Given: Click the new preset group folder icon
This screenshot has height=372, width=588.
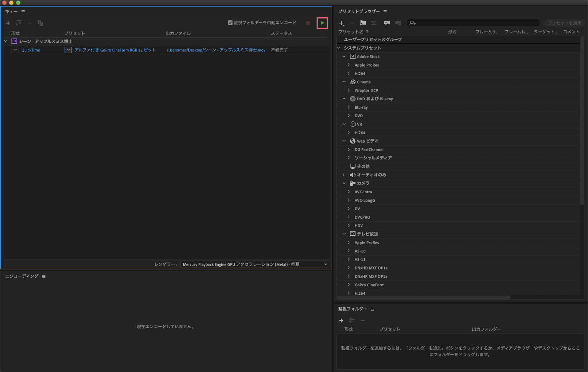Looking at the screenshot, I should pyautogui.click(x=363, y=23).
